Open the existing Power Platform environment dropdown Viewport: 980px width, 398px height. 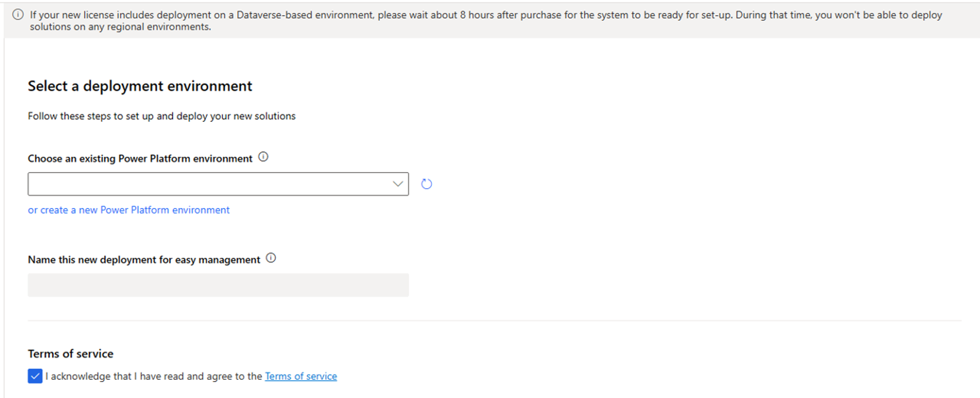(209, 184)
